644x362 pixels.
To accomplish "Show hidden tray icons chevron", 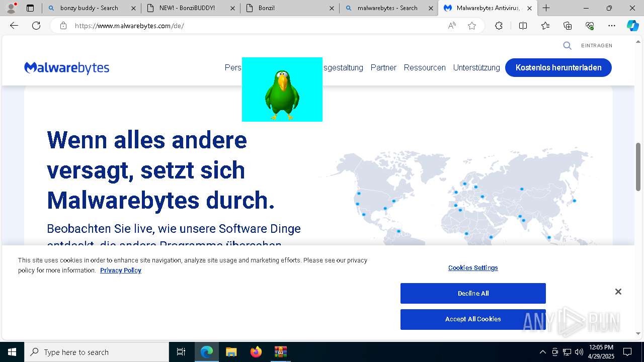I will point(542,352).
